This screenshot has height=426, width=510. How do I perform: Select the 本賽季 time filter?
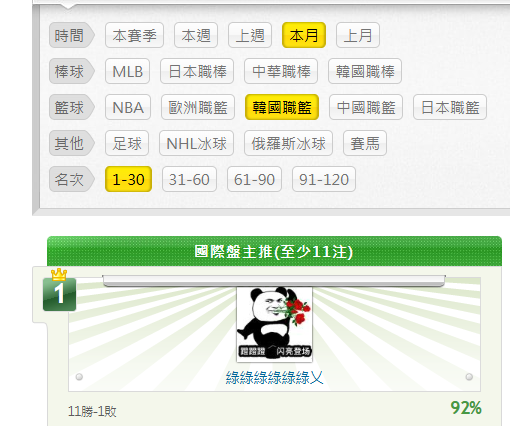click(134, 35)
